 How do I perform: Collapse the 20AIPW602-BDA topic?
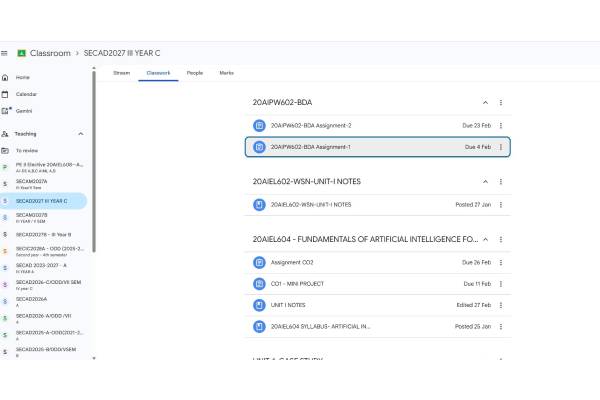485,102
